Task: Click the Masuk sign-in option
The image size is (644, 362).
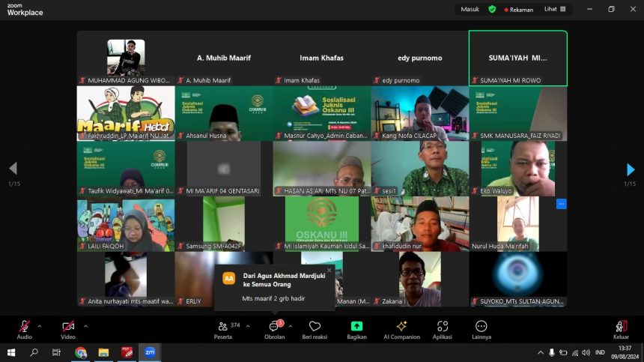Action: tap(470, 9)
